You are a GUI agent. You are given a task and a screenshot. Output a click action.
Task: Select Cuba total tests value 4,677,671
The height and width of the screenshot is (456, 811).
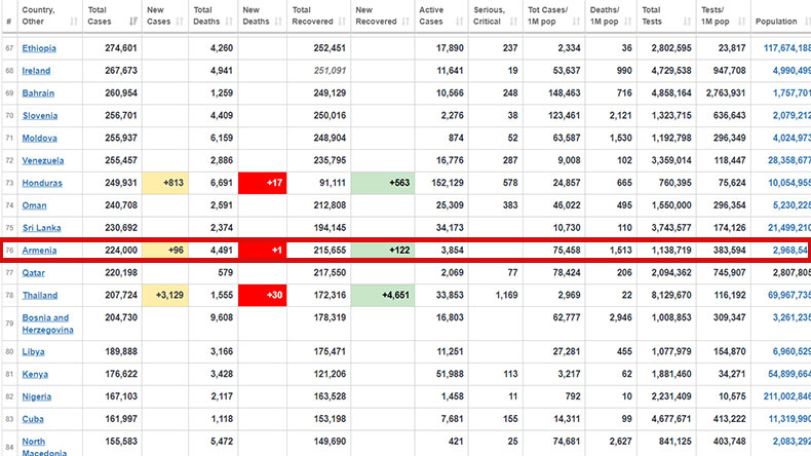[671, 419]
